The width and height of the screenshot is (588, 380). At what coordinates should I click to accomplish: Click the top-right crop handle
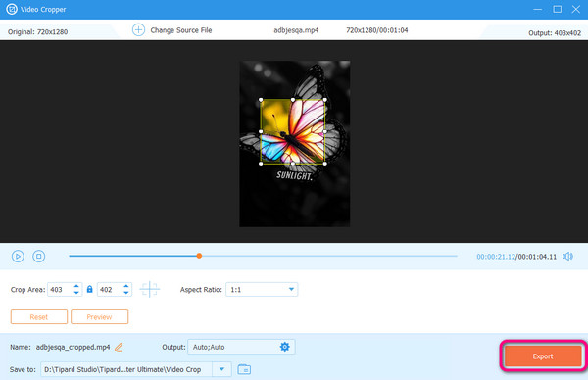coord(324,100)
